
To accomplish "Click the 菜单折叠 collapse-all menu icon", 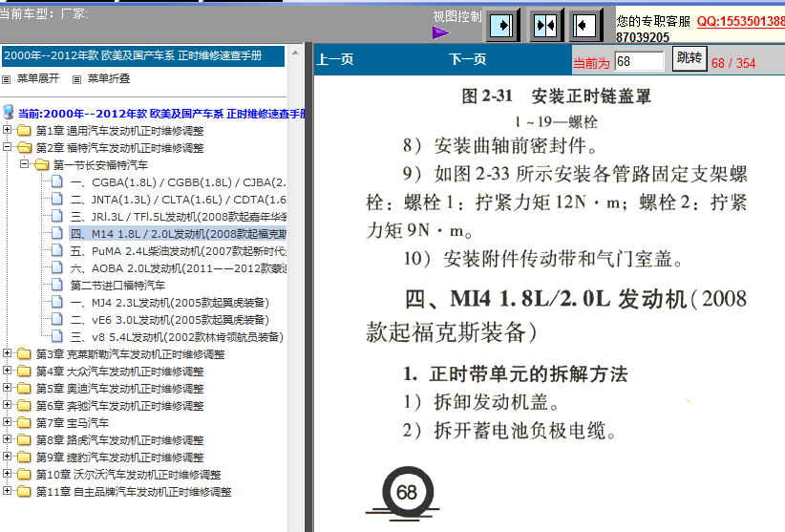I will tap(78, 78).
